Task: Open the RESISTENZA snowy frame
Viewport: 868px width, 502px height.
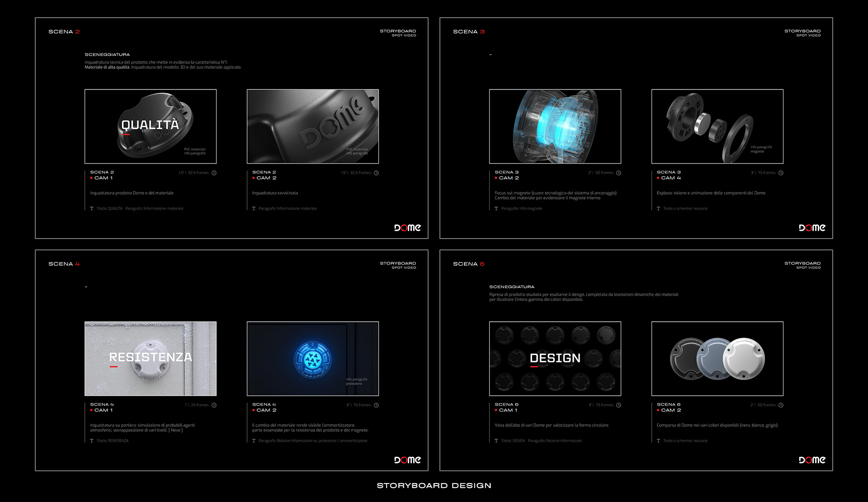Action: [x=151, y=359]
